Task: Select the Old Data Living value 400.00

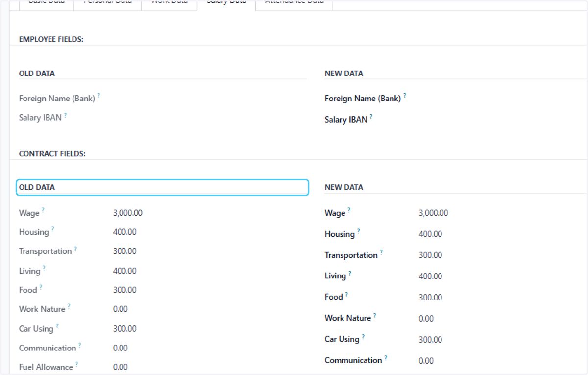Action: (x=125, y=271)
